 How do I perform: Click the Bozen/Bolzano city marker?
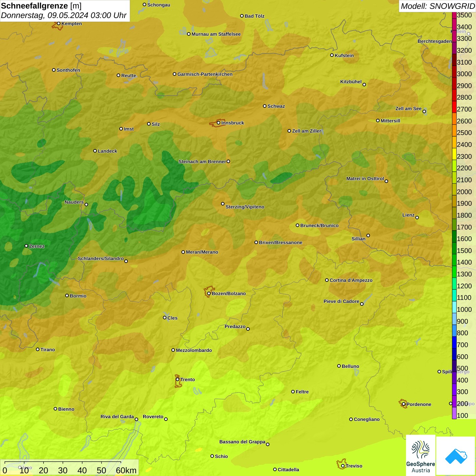click(x=209, y=293)
